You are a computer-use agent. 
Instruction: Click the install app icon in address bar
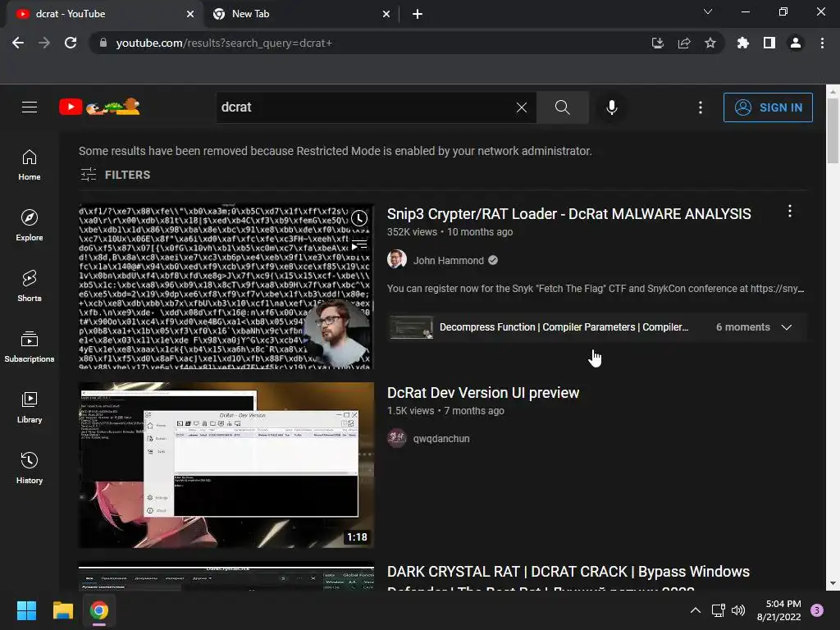[657, 43]
